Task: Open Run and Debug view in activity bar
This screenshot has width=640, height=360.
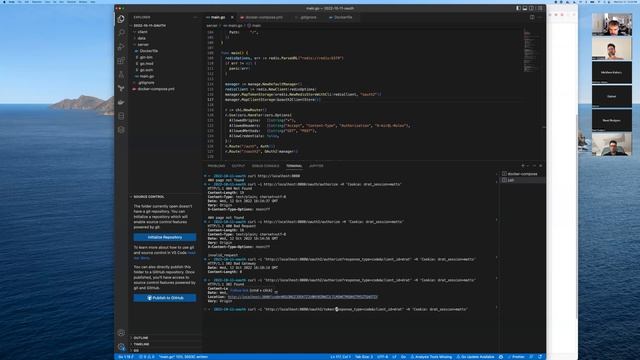Action: pos(121,47)
